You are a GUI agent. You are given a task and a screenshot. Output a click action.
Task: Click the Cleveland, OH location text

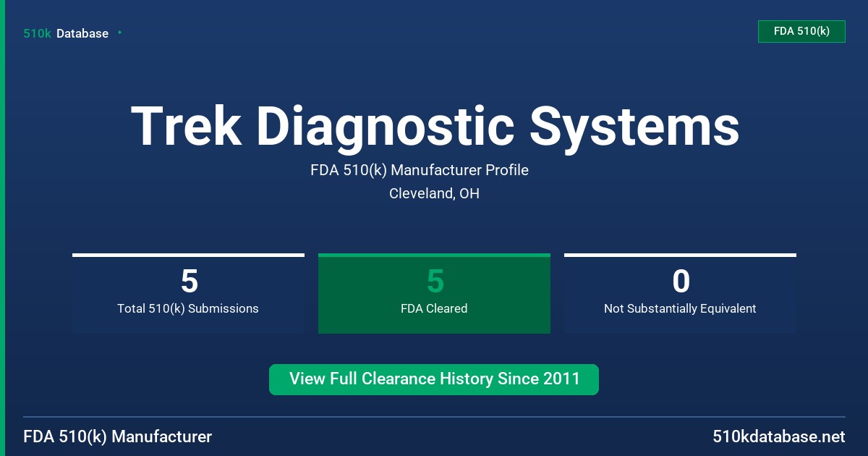(434, 193)
